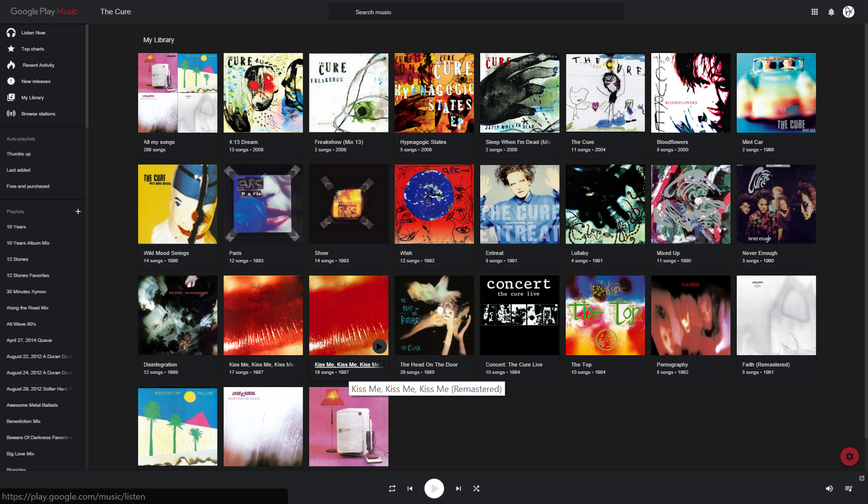Select New releases menu item
The image size is (868, 504).
[36, 82]
